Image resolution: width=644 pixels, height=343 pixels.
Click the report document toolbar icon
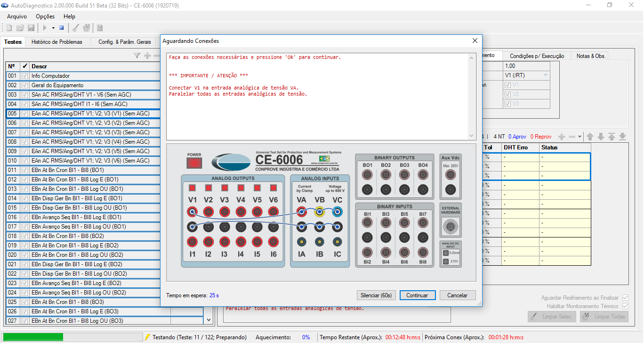[100, 28]
